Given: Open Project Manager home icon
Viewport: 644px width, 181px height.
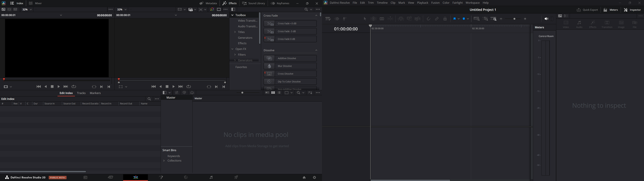Looking at the screenshot, I should 304,177.
